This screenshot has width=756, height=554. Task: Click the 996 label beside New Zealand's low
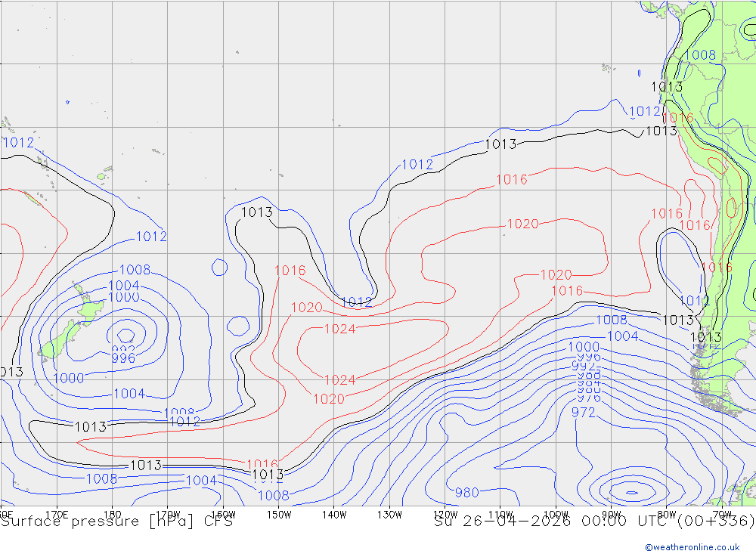coord(123,358)
